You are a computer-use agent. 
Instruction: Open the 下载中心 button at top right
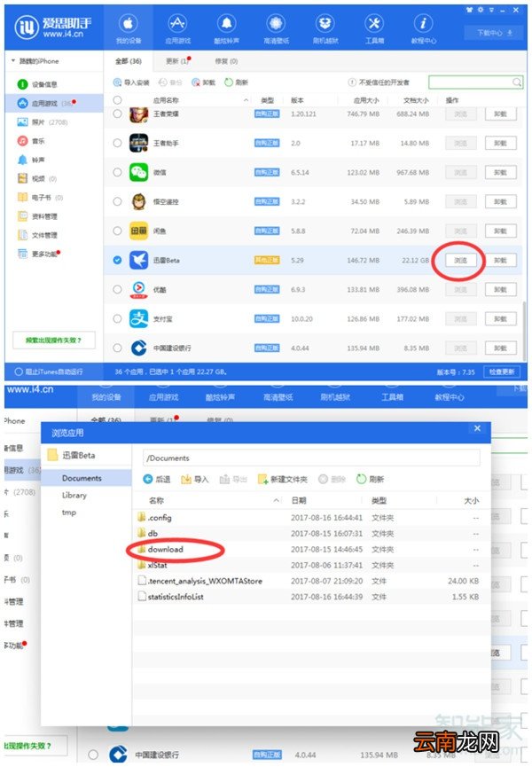[x=495, y=33]
